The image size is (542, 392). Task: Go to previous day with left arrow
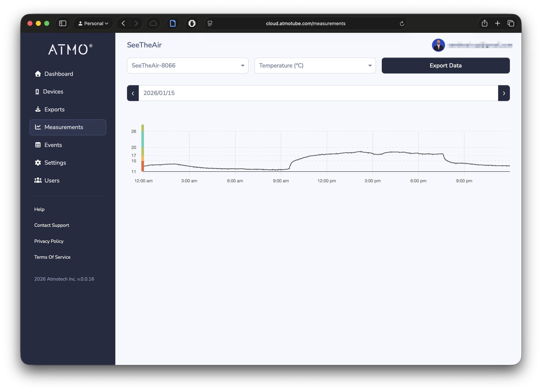(x=133, y=93)
